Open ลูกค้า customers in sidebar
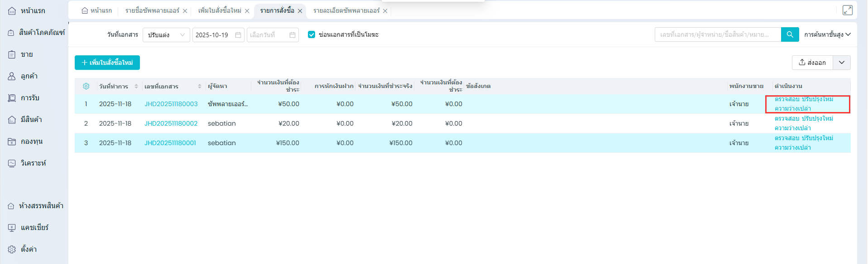The height and width of the screenshot is (264, 868). [x=29, y=76]
